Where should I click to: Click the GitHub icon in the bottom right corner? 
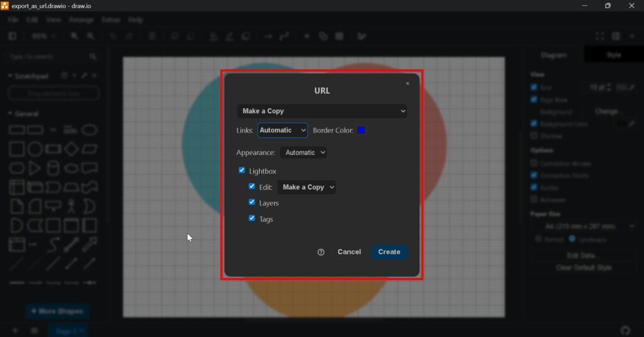pyautogui.click(x=625, y=330)
